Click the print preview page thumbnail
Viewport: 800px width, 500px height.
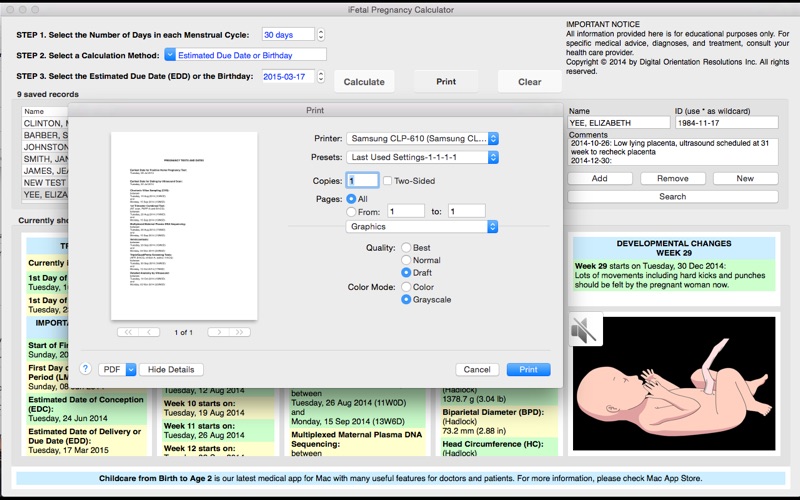(x=184, y=226)
